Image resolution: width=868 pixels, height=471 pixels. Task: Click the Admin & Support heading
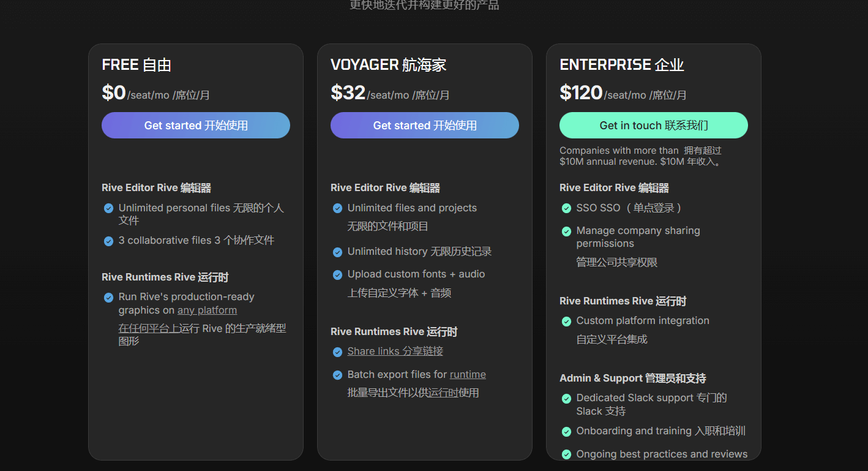point(632,379)
